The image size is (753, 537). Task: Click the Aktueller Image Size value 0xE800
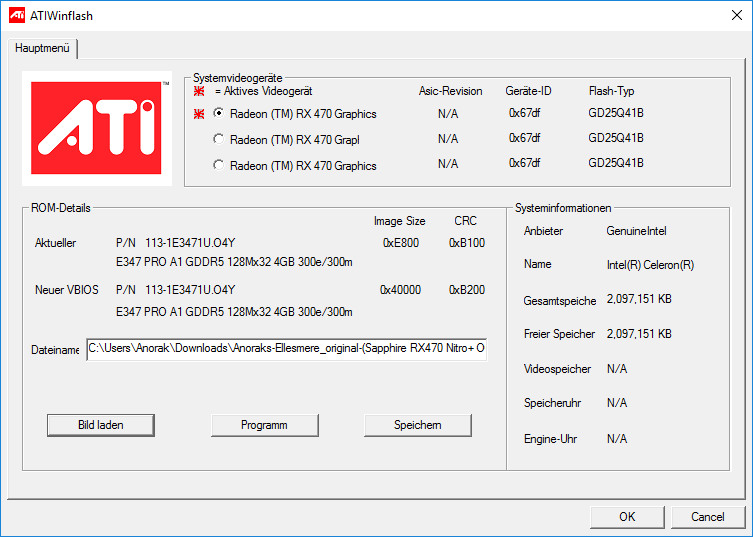click(x=400, y=243)
